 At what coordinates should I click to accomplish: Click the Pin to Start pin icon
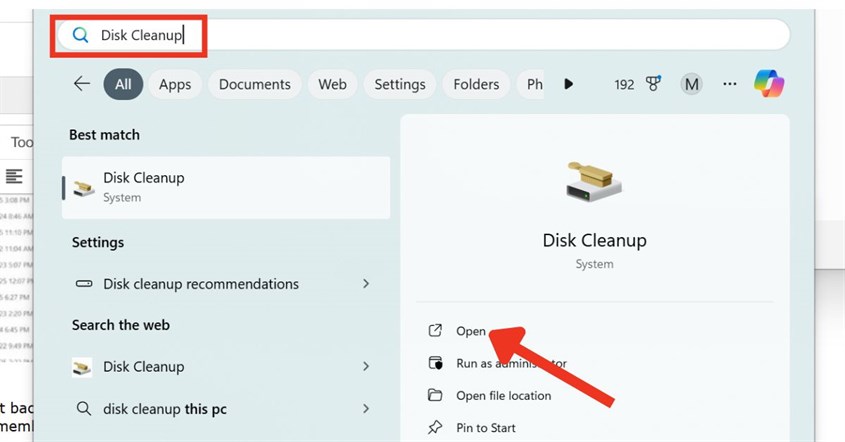tap(435, 427)
